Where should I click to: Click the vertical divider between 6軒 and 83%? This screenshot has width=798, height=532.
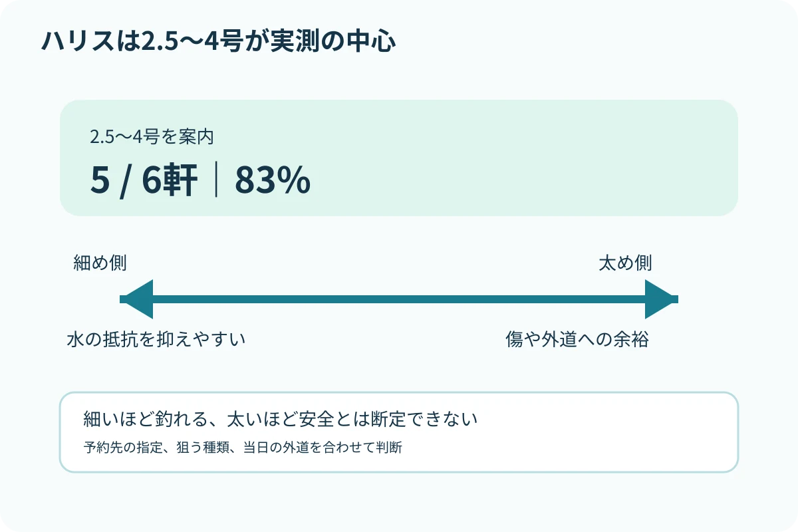click(x=217, y=181)
